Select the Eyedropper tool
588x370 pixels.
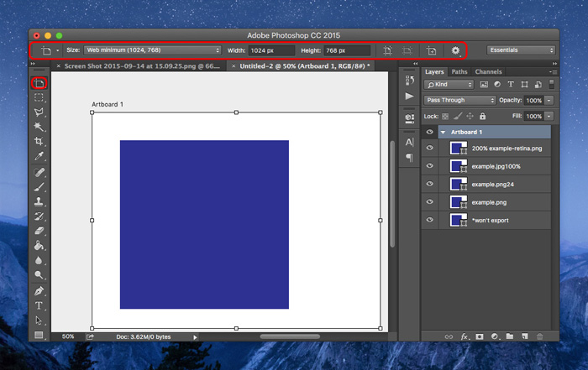point(39,157)
